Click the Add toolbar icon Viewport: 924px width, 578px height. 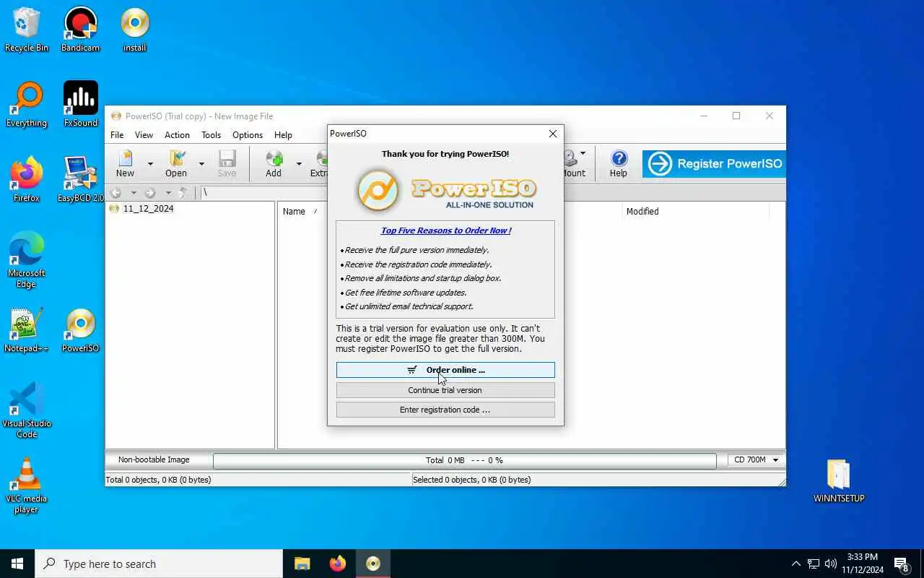tap(274, 163)
